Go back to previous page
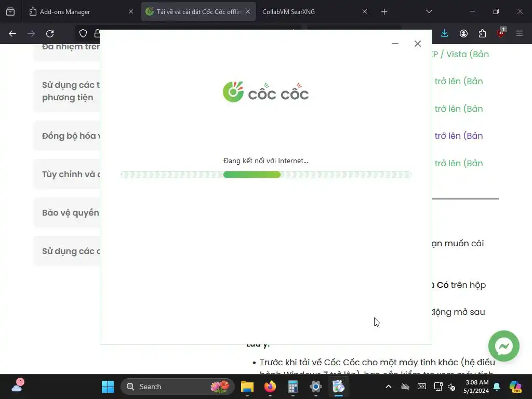 click(x=12, y=34)
